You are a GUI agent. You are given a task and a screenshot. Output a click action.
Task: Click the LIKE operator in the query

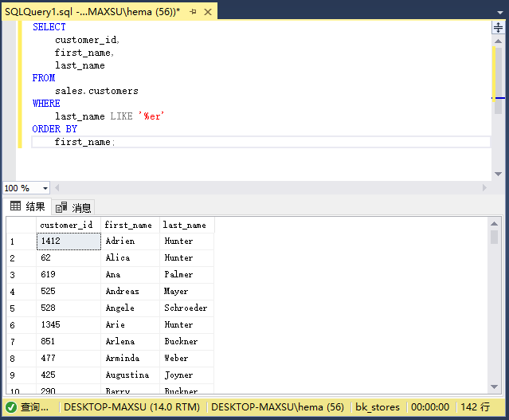(121, 116)
